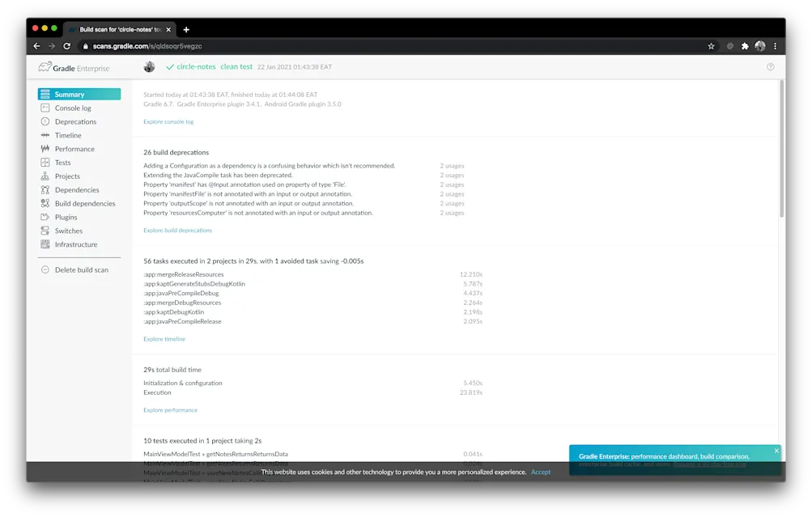Click the Property 'resourcesComputer' deprecation row
The image size is (812, 517).
click(x=304, y=213)
